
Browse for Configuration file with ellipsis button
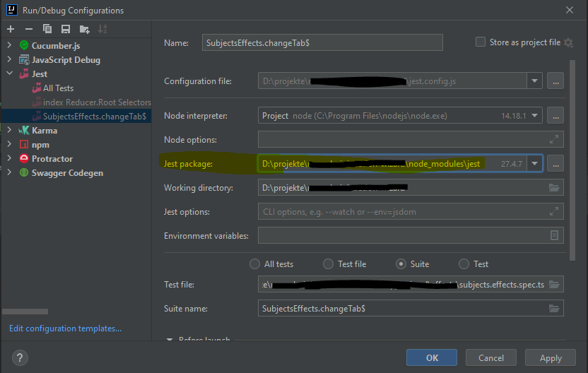555,81
